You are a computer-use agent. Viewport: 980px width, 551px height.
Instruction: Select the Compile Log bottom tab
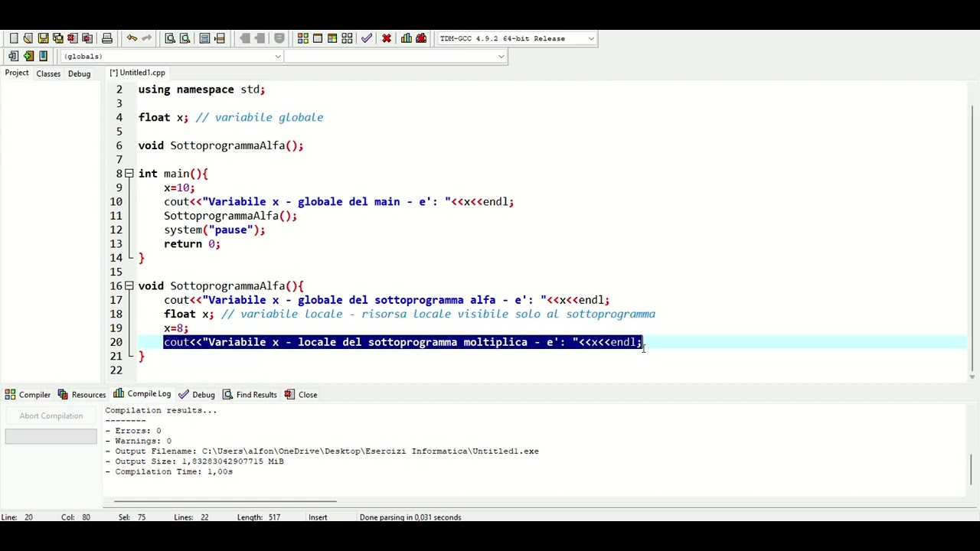point(142,394)
